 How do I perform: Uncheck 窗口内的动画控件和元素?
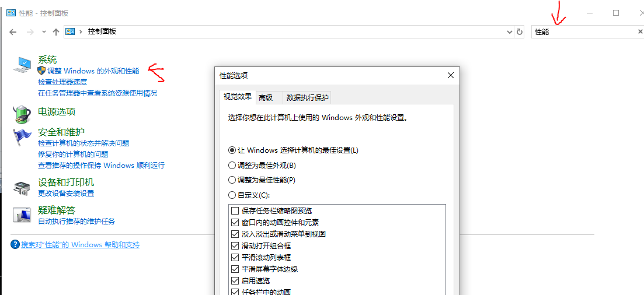pyautogui.click(x=235, y=222)
